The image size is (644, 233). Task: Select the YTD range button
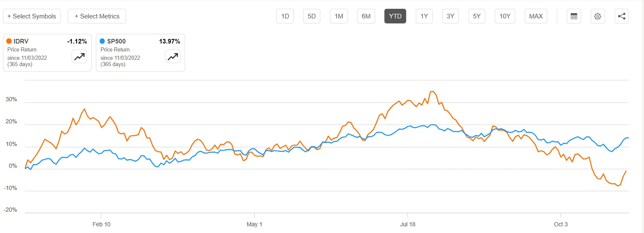pos(395,16)
